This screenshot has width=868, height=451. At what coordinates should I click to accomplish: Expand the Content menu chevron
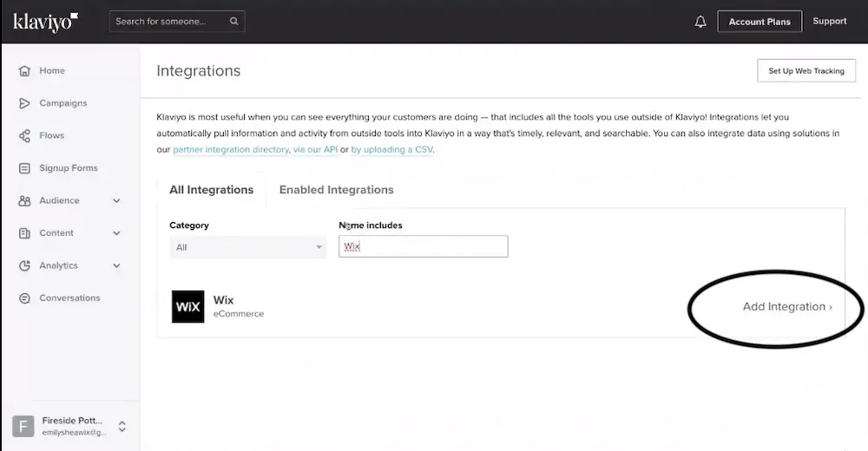click(116, 233)
